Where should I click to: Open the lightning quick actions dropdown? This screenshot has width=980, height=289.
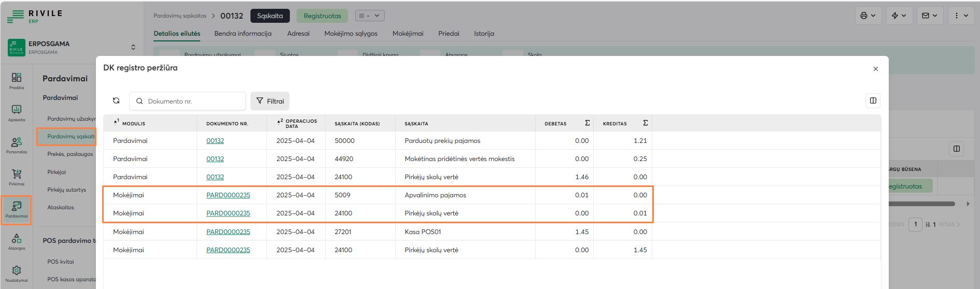899,16
